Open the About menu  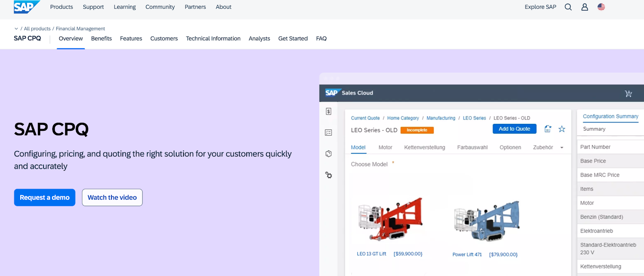coord(223,7)
